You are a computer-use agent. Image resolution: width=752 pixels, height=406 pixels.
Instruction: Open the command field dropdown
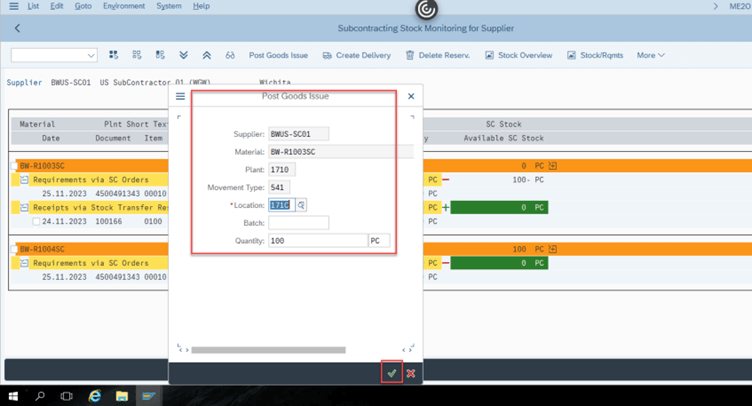point(91,56)
